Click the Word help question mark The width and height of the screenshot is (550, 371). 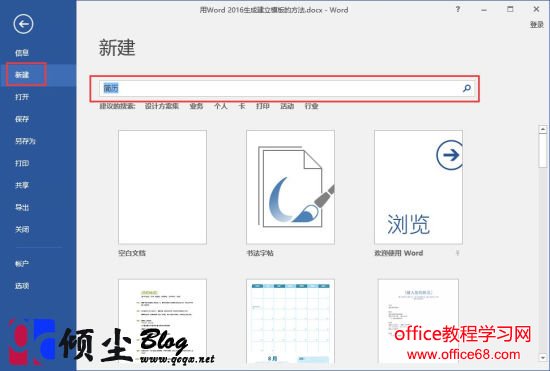point(458,9)
